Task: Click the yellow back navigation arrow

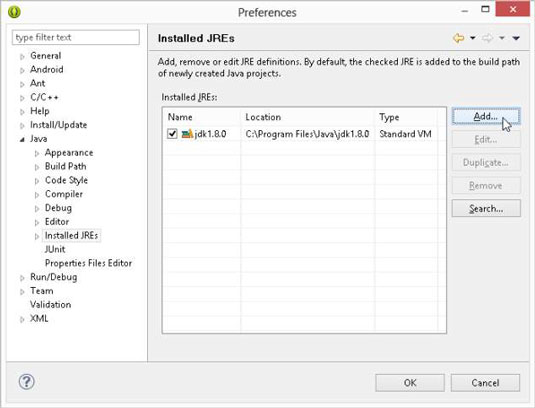Action: click(459, 38)
